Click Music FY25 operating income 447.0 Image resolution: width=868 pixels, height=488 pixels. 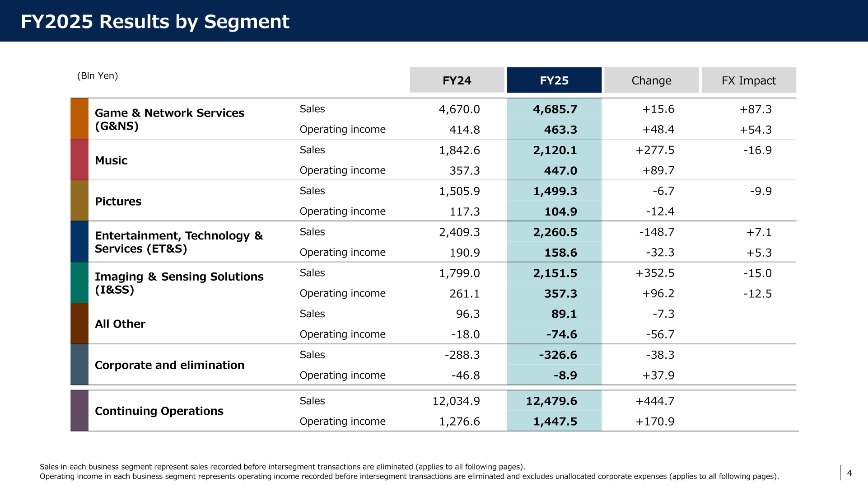[x=560, y=171]
